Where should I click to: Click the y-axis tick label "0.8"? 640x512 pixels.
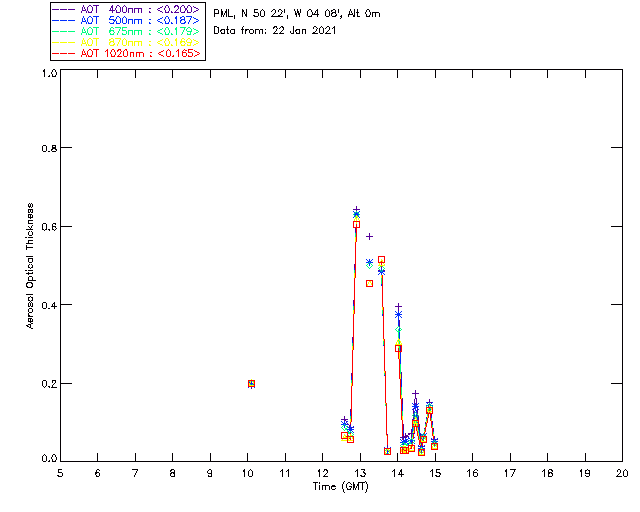(x=49, y=148)
